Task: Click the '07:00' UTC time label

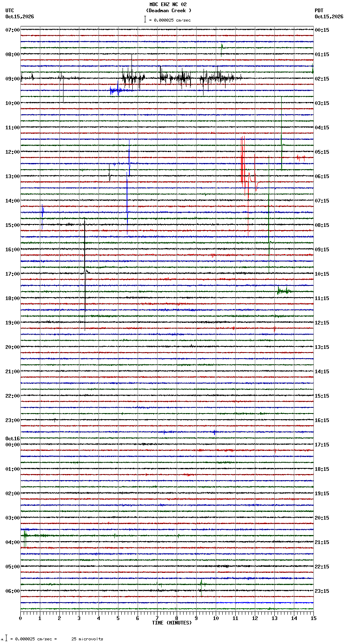Action: pos(13,30)
